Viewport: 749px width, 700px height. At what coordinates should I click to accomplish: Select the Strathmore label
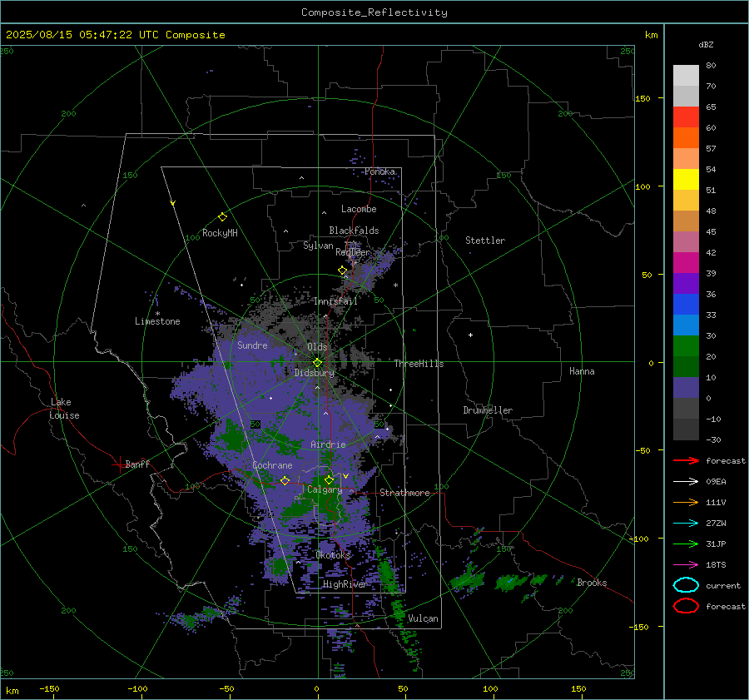(x=404, y=493)
